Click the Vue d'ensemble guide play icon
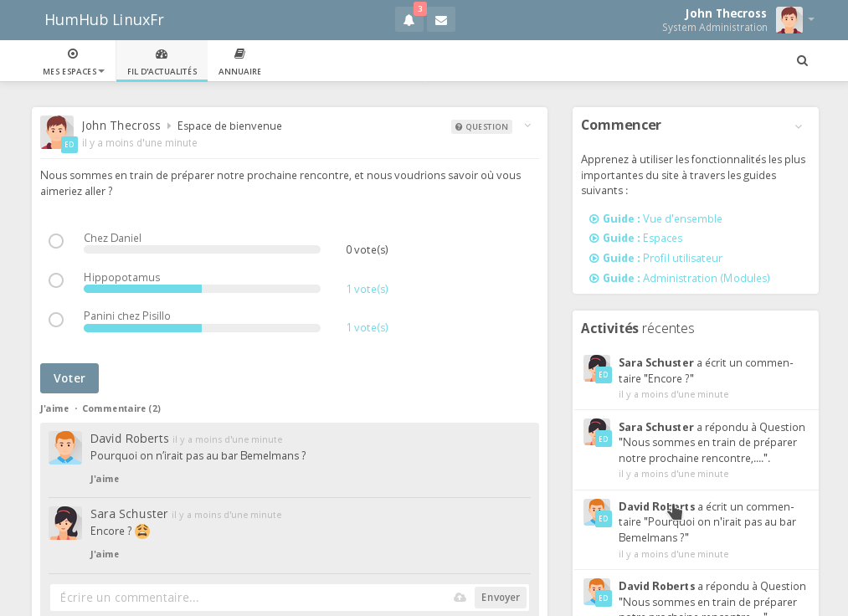The image size is (848, 616). click(594, 219)
